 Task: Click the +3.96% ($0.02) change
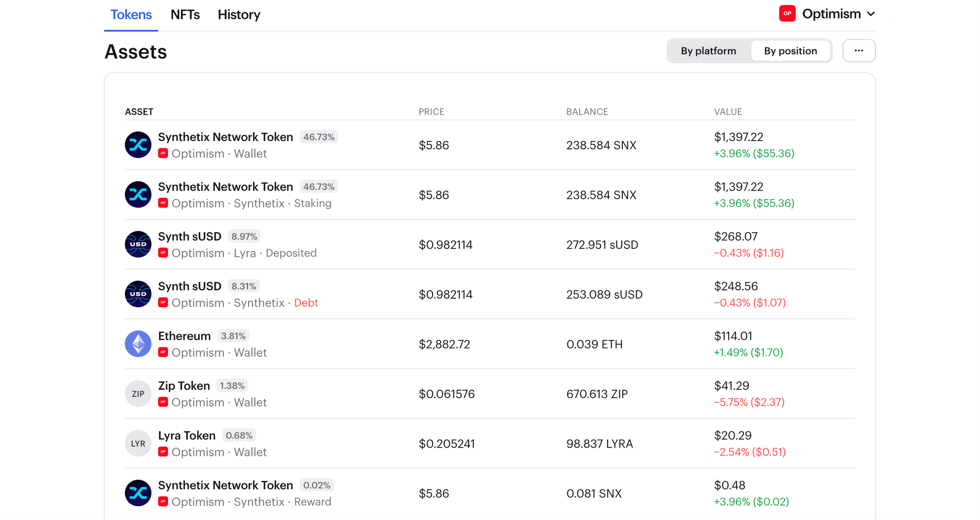coord(751,502)
